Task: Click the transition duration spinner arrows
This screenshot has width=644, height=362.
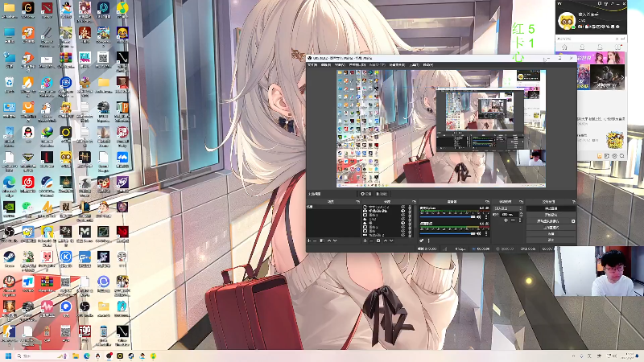Action: pyautogui.click(x=521, y=214)
